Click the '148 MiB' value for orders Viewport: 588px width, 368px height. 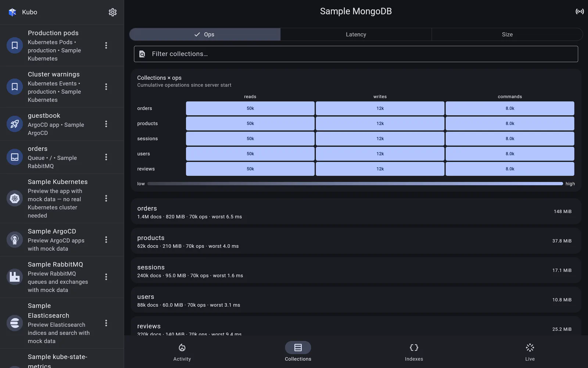point(563,212)
